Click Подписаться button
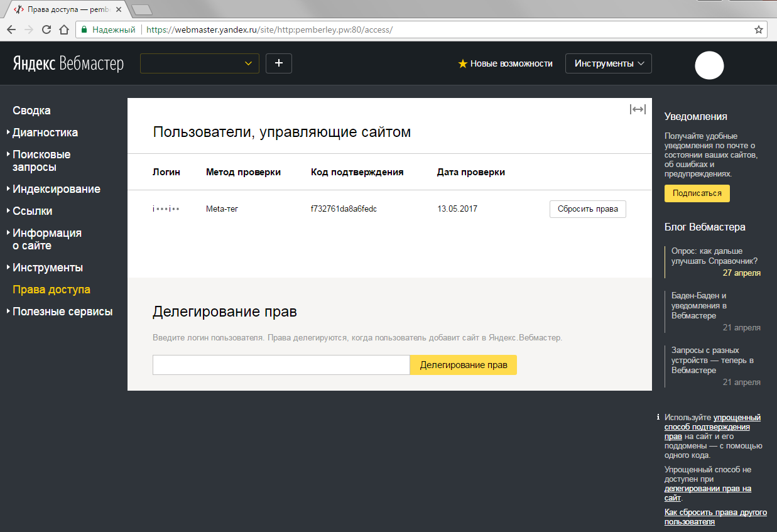The height and width of the screenshot is (532, 777). [697, 193]
